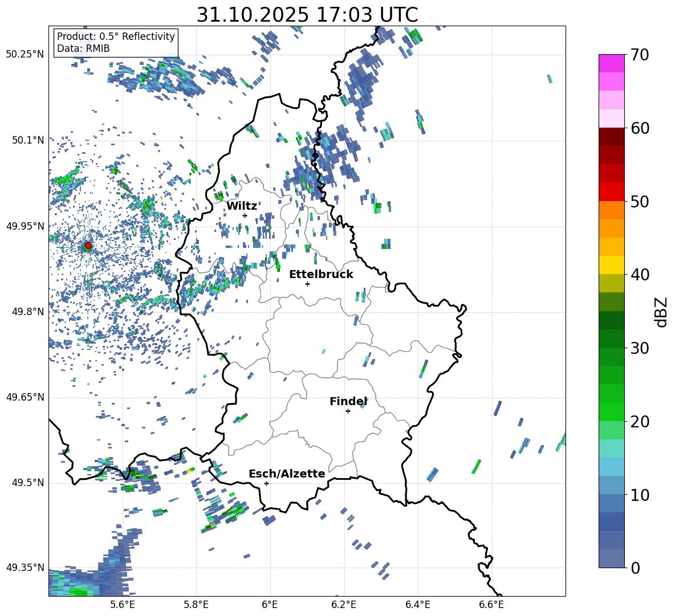The image size is (675, 616).
Task: Click the Esch/Alzette city label
Action: 287,474
